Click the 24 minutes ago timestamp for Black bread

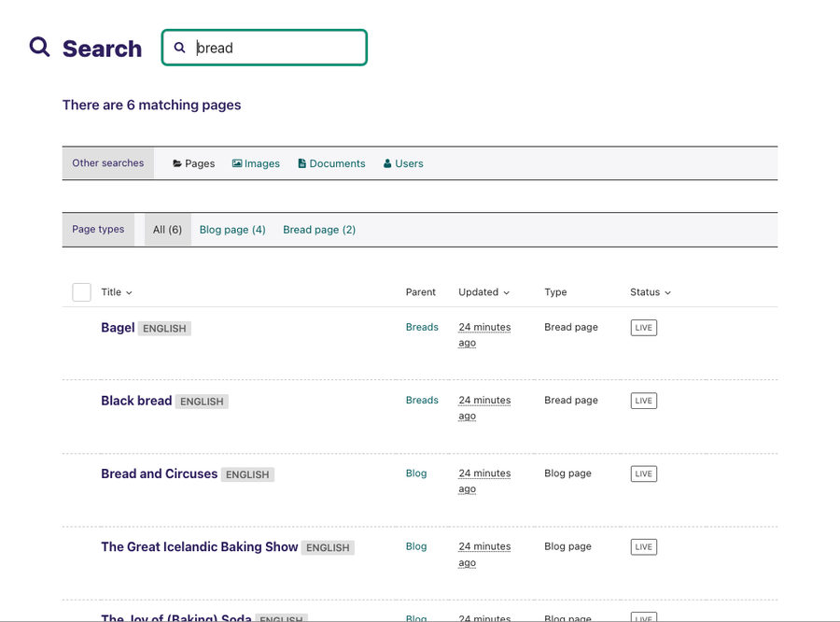click(x=484, y=408)
